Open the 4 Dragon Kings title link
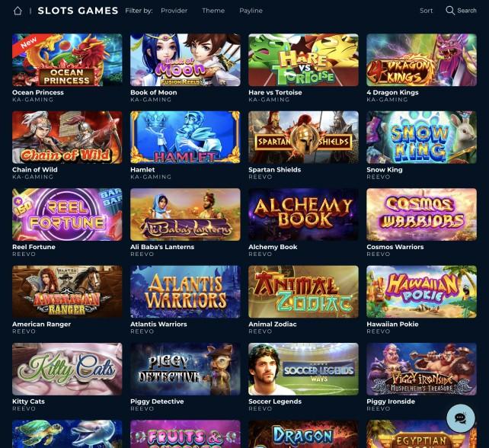The width and height of the screenshot is (489, 448). (392, 92)
